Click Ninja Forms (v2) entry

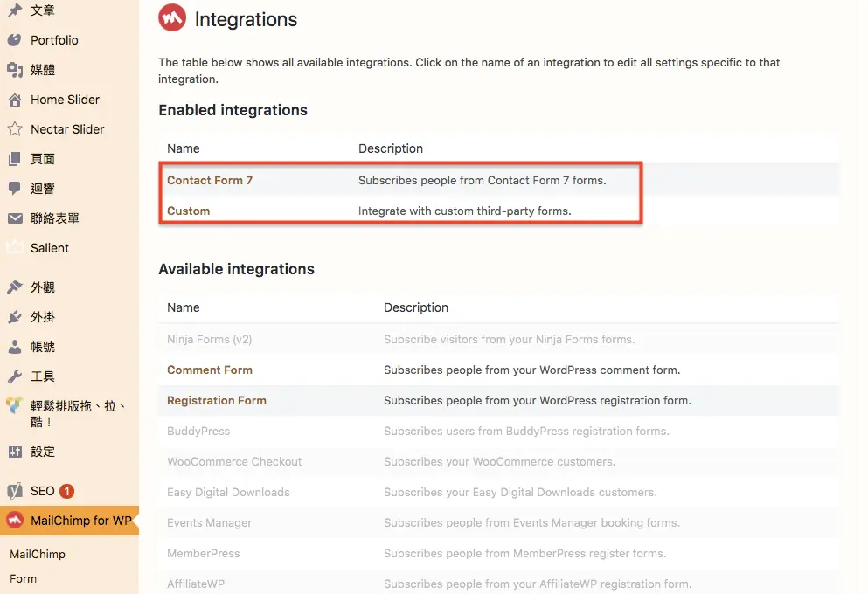(209, 340)
